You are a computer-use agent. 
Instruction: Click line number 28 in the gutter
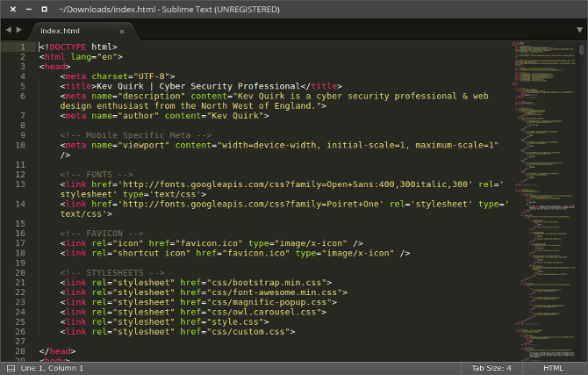(x=20, y=351)
